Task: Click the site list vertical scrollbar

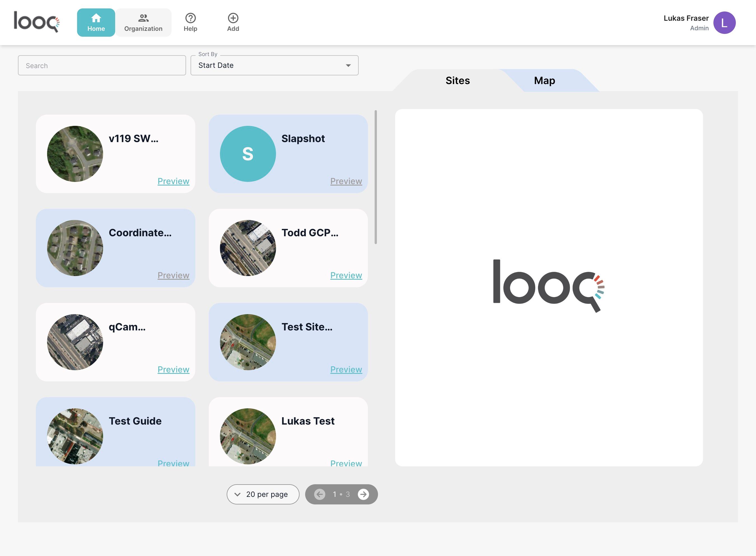Action: 375,177
